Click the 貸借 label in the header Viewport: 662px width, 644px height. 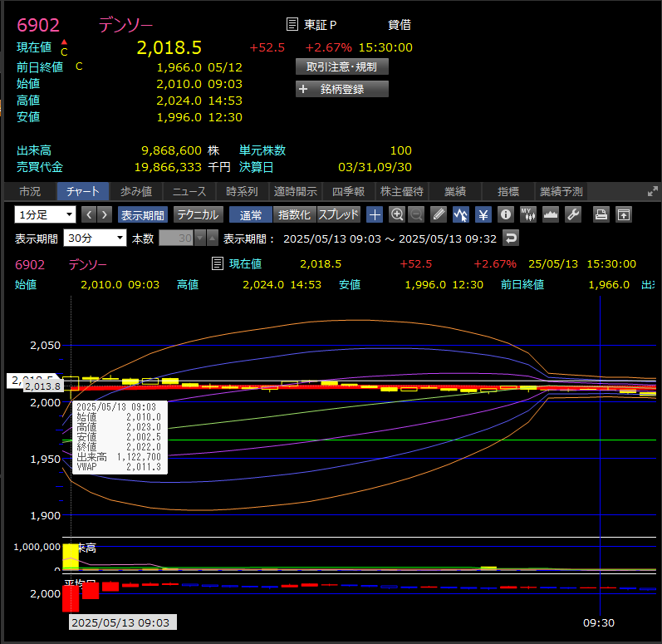[x=400, y=24]
